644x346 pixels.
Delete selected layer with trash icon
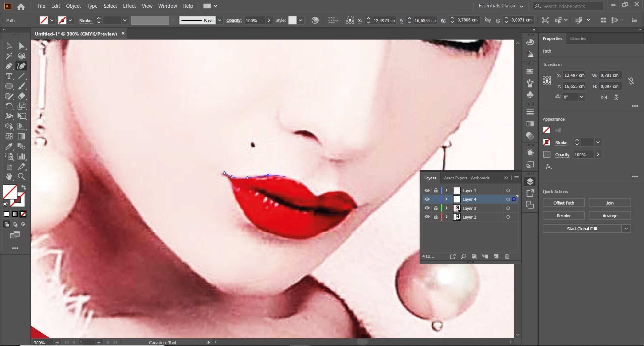pyautogui.click(x=507, y=256)
